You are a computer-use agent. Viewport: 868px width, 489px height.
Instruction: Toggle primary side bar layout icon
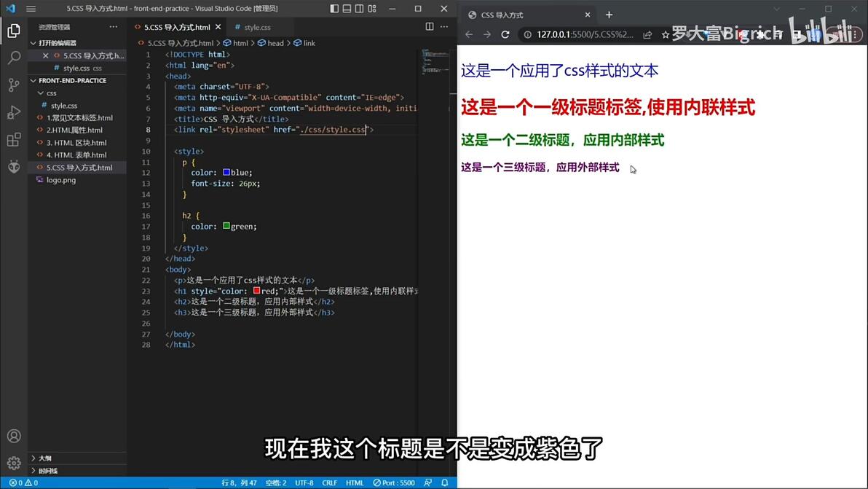334,8
